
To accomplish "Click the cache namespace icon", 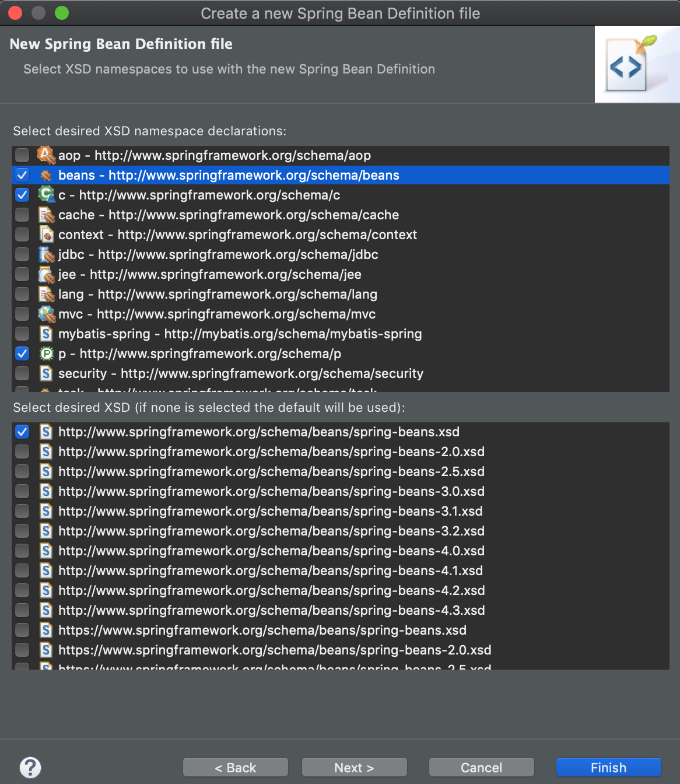I will [x=46, y=215].
